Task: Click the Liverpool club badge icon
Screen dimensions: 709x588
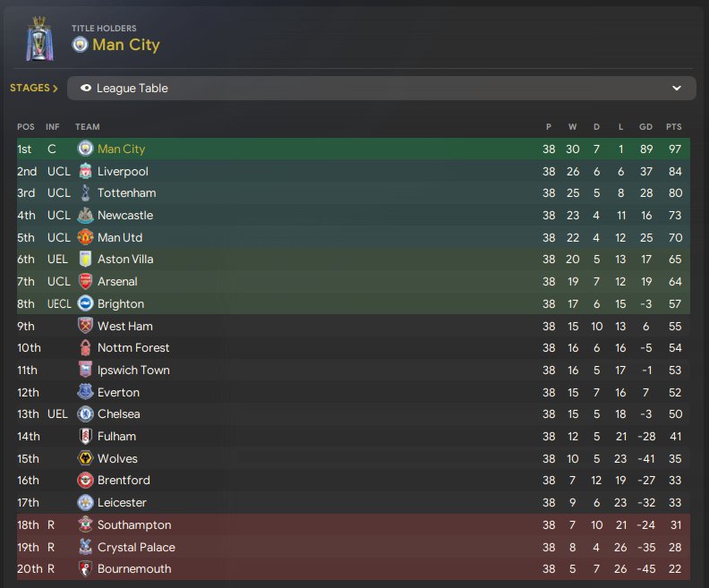Action: pos(86,171)
